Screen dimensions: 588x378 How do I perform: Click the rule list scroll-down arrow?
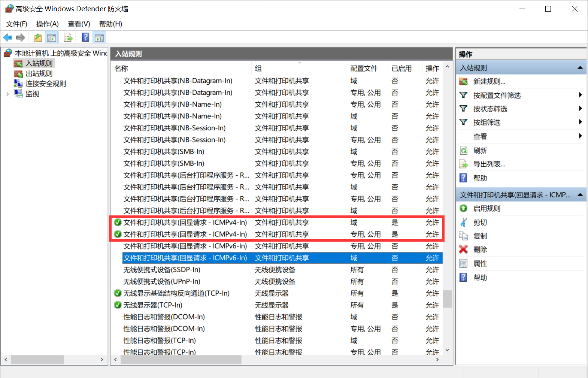point(447,350)
